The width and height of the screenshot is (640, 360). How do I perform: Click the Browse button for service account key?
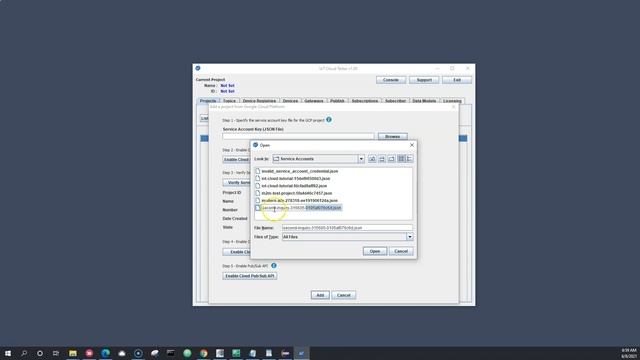(x=392, y=136)
